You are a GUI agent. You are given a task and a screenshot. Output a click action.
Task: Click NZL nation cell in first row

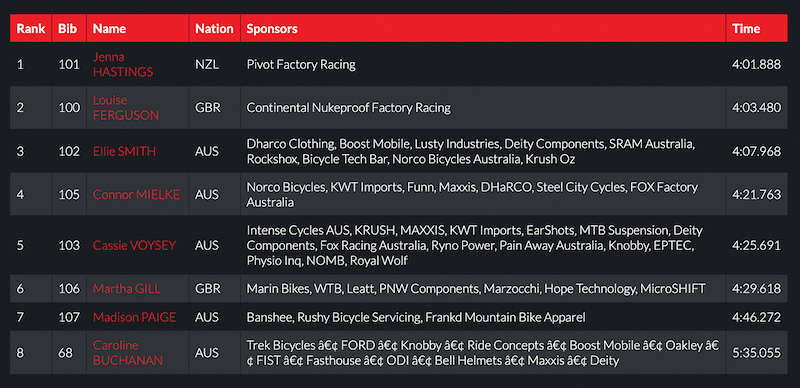(207, 64)
